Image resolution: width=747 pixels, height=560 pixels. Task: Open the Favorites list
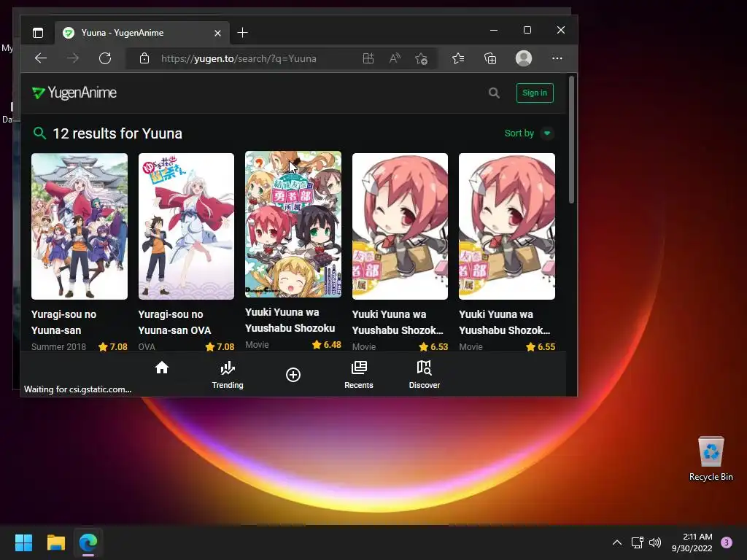(458, 58)
